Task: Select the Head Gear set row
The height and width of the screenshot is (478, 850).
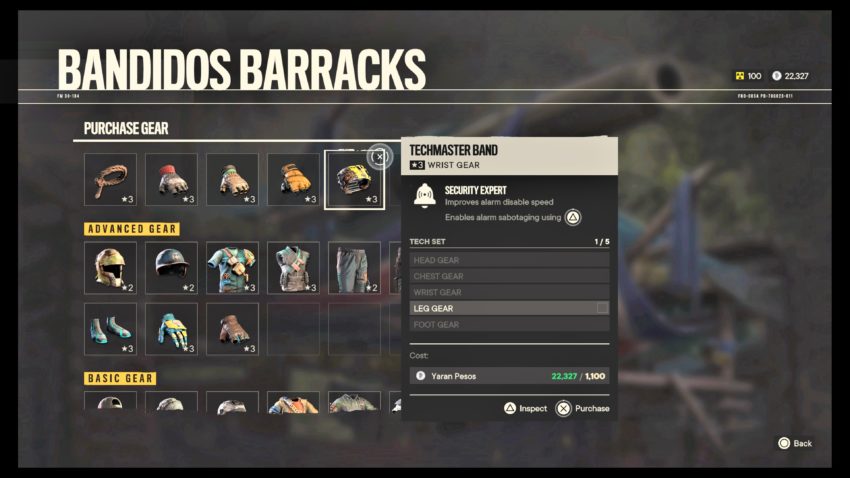Action: [x=509, y=260]
